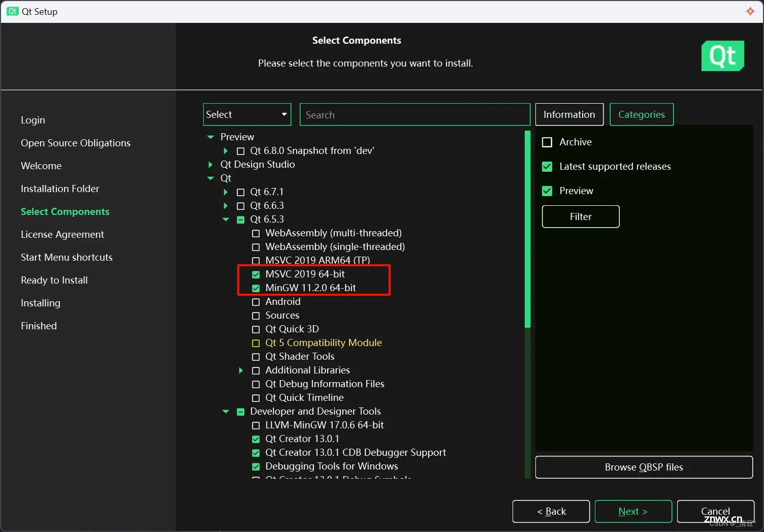Open the Select dropdown
This screenshot has height=532, width=764.
pyautogui.click(x=247, y=114)
